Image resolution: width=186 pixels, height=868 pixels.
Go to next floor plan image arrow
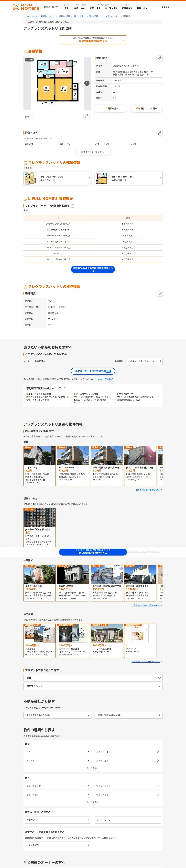87,83
